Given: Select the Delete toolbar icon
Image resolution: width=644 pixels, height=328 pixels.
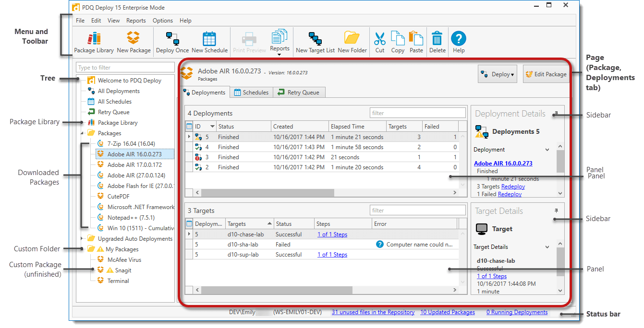Looking at the screenshot, I should coord(437,42).
